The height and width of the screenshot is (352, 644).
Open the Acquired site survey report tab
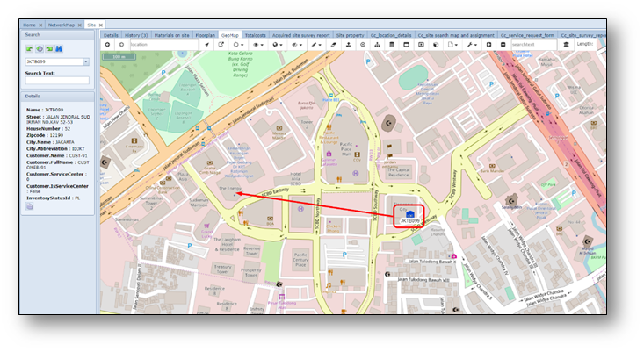[300, 35]
